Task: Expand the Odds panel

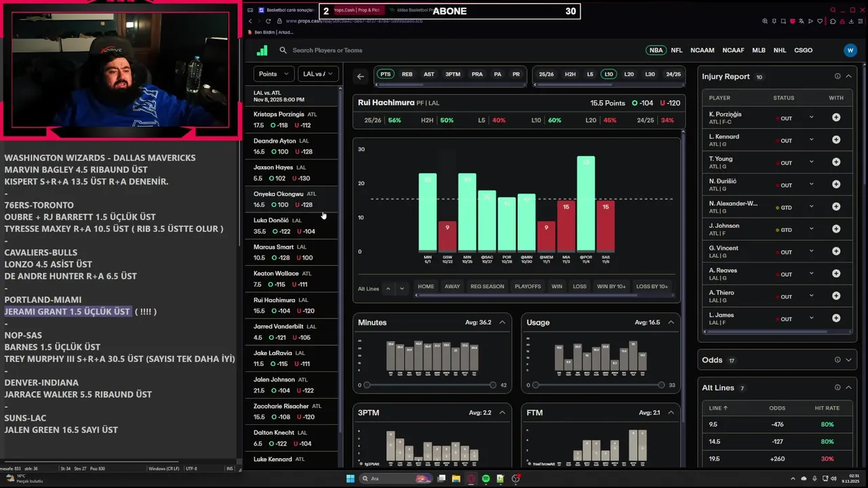Action: coord(848,360)
